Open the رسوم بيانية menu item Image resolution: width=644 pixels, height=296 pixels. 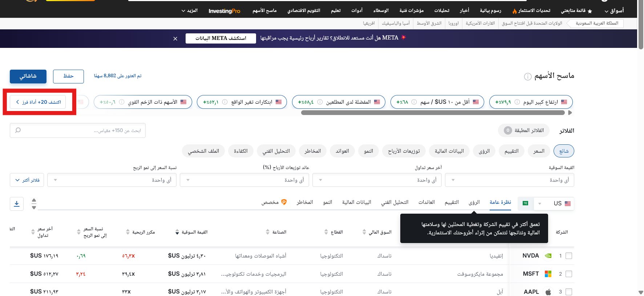(x=490, y=11)
